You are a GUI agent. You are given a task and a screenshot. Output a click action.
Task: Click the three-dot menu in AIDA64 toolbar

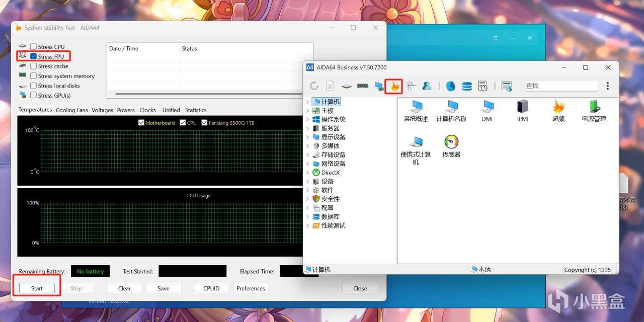coord(607,86)
